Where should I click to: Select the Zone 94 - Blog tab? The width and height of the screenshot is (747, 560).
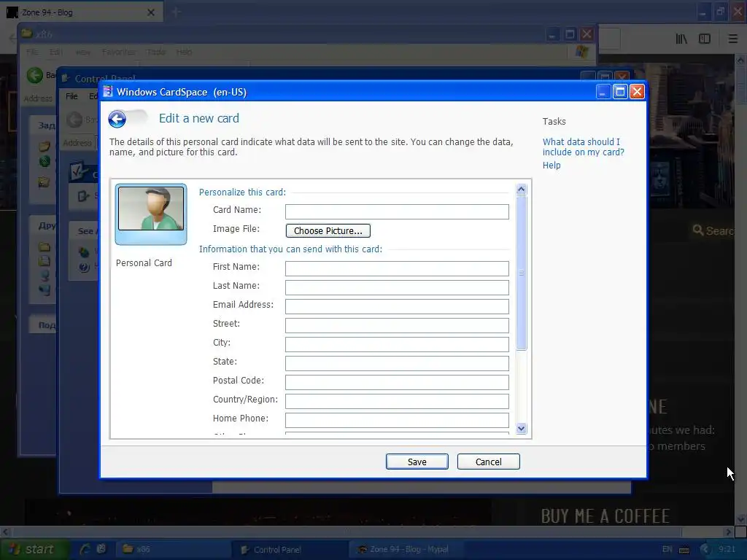click(82, 12)
